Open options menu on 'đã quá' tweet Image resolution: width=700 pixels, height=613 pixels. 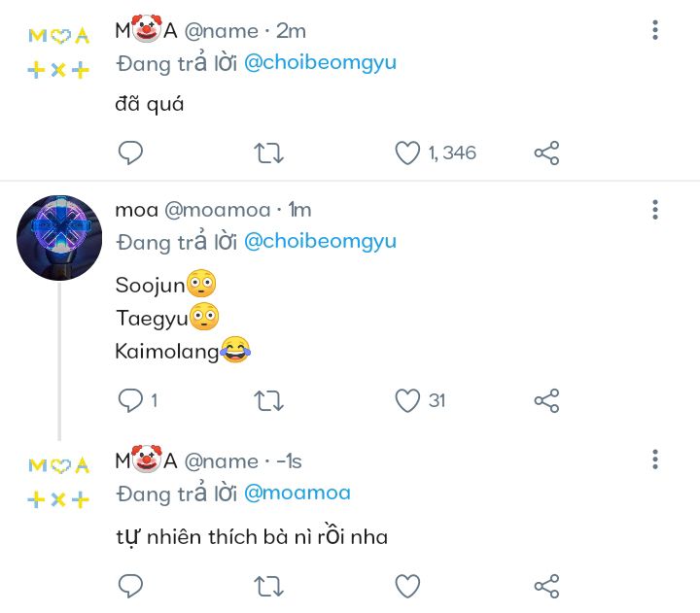coord(655,31)
